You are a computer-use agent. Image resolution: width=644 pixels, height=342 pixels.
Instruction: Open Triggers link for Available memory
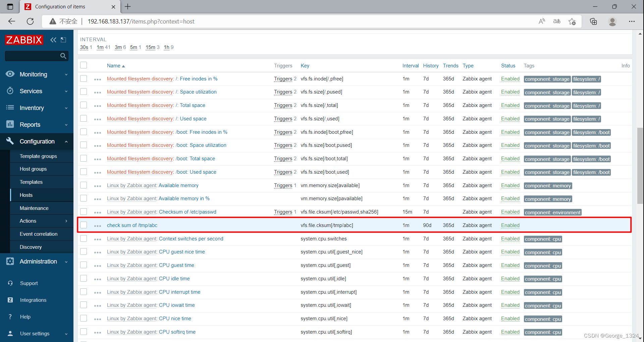click(283, 185)
